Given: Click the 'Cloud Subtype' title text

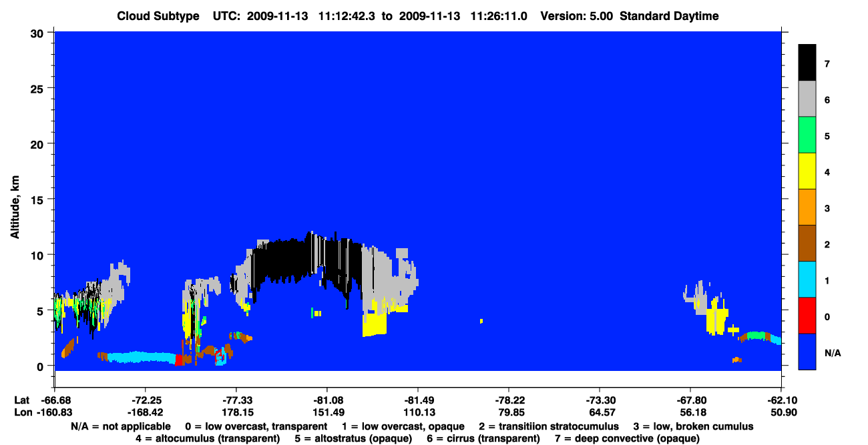Looking at the screenshot, I should pos(158,16).
